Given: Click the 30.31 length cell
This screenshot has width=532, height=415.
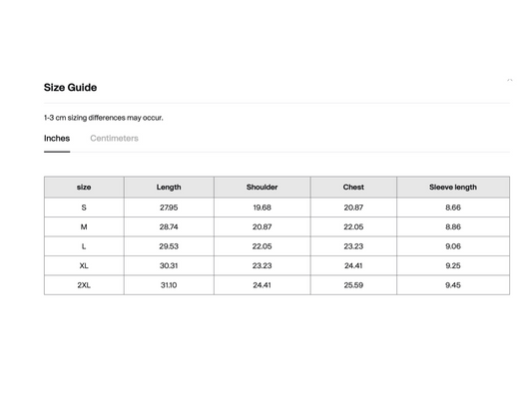Looking at the screenshot, I should coord(169,265).
